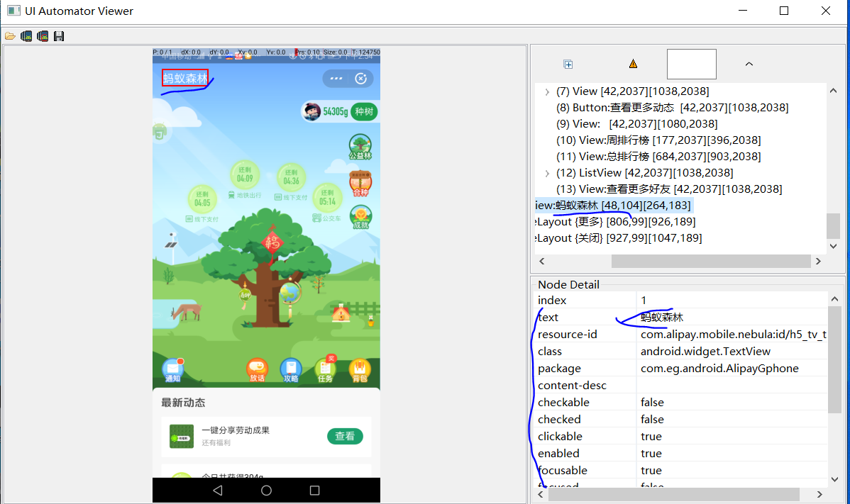850x504 pixels.
Task: Click the compressed Device Screenshot toolbar icon
Action: pos(43,36)
